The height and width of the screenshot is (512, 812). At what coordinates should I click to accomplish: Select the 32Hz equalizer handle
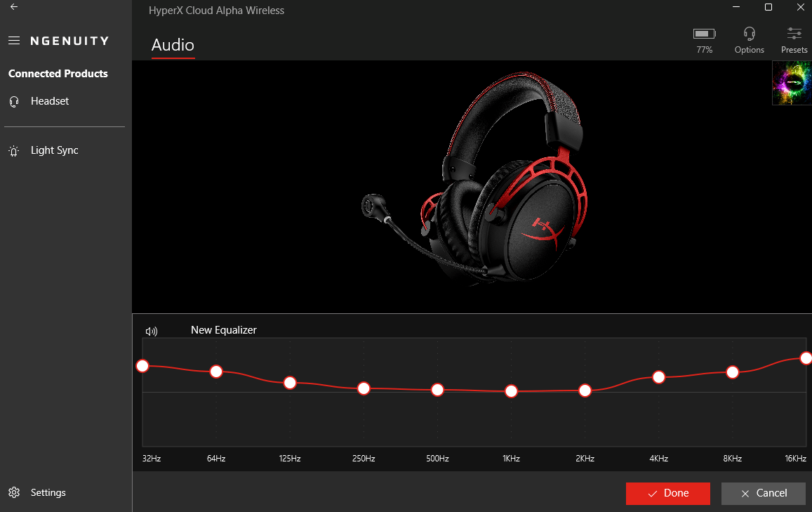pyautogui.click(x=142, y=366)
